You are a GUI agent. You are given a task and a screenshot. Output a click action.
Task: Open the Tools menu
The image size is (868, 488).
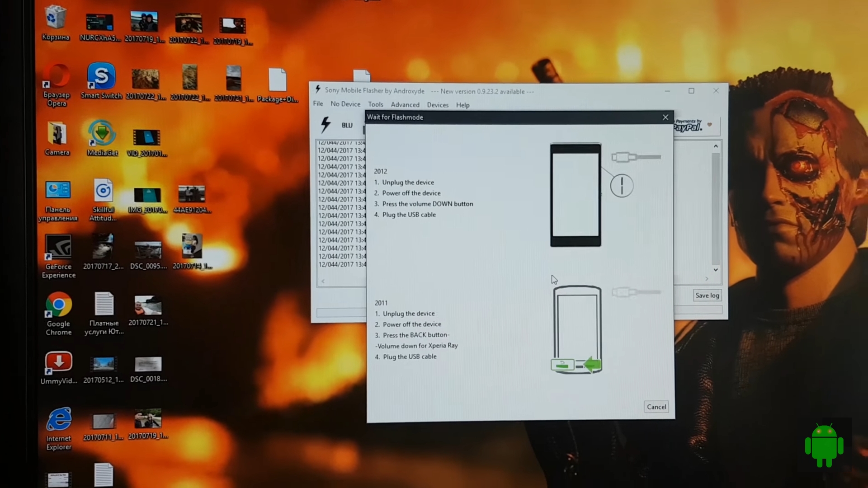[375, 104]
